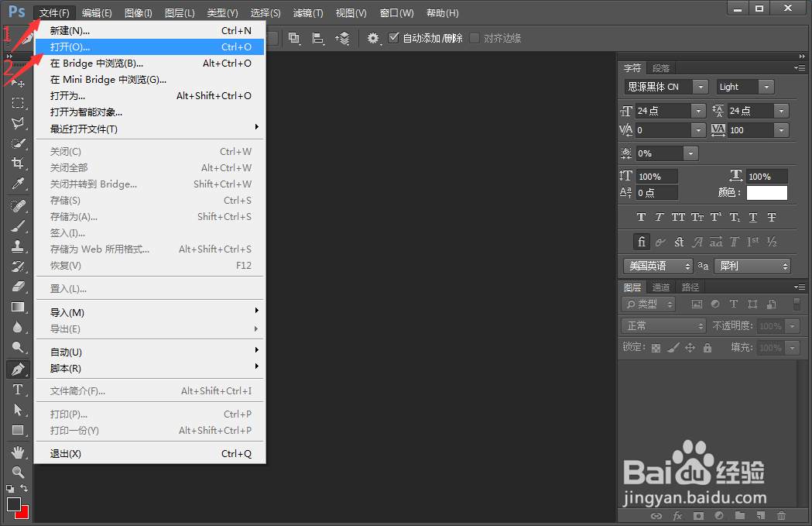Select the Hand tool
This screenshot has width=812, height=526.
pos(18,452)
